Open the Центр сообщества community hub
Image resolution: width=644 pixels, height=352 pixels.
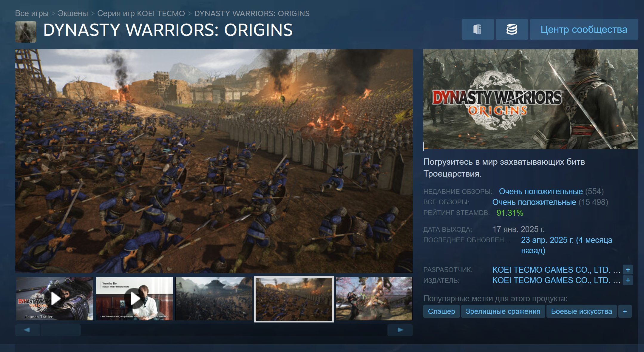click(x=584, y=29)
